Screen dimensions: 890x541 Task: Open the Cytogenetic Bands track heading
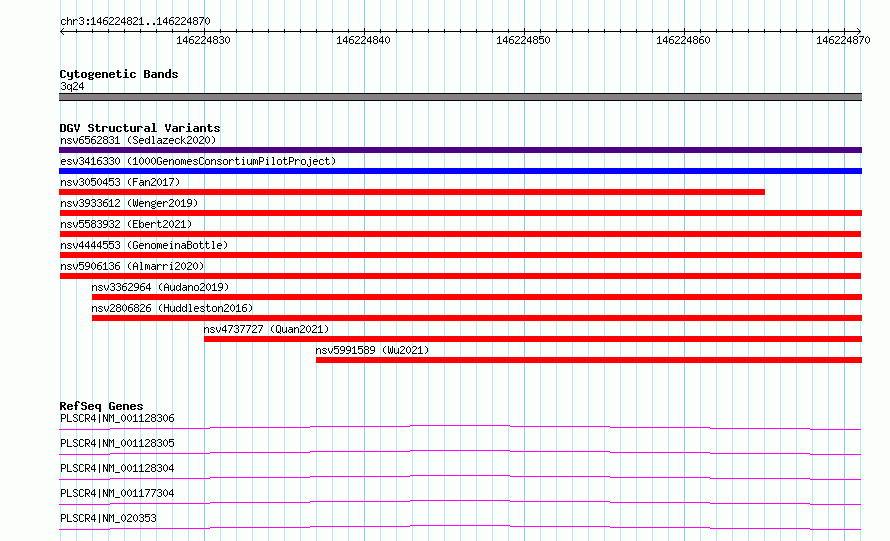(119, 74)
